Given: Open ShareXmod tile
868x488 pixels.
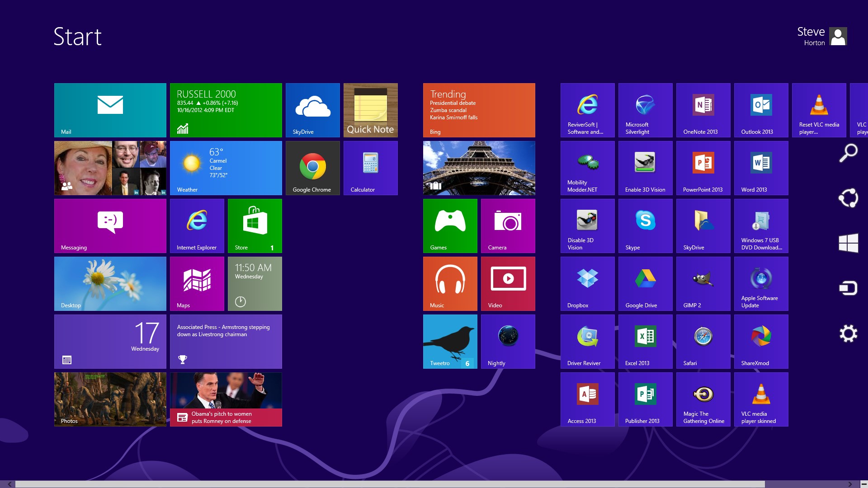Looking at the screenshot, I should [761, 342].
